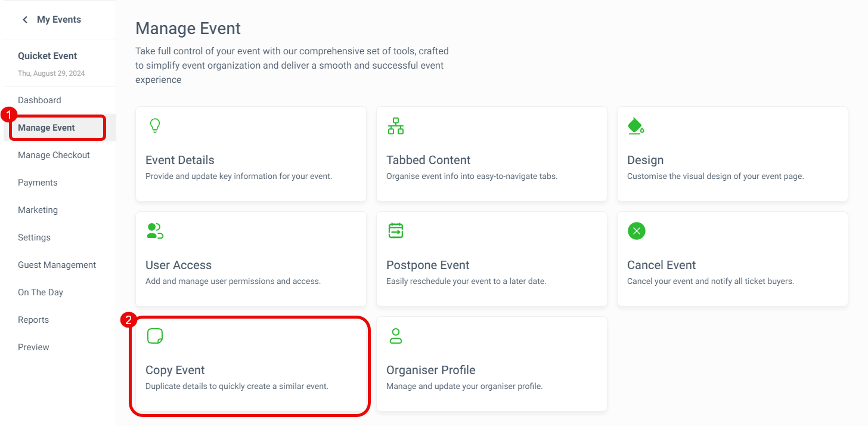This screenshot has height=426, width=868.
Task: Click the User Access people icon
Action: click(x=155, y=231)
